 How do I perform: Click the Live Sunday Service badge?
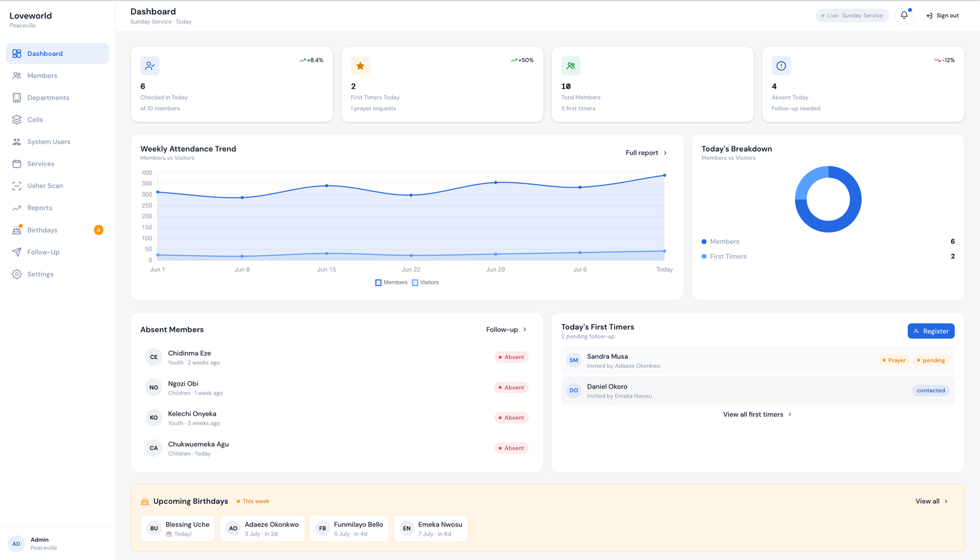tap(852, 15)
